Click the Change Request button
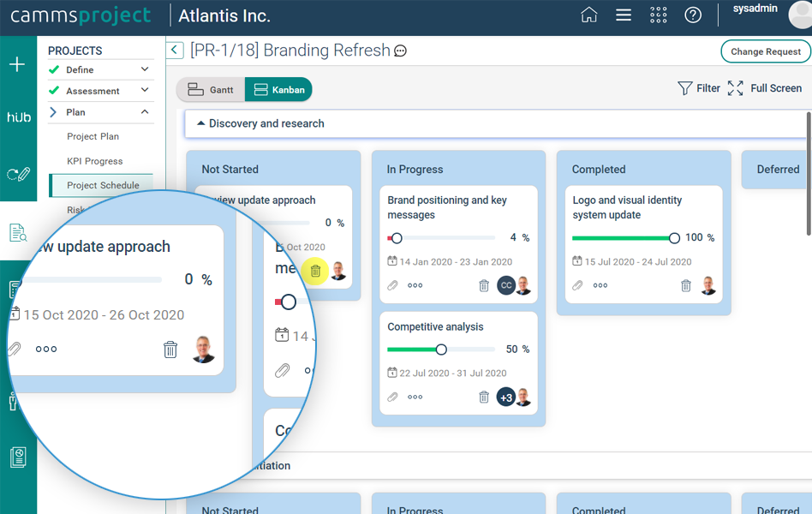Viewport: 812px width, 514px height. point(766,51)
